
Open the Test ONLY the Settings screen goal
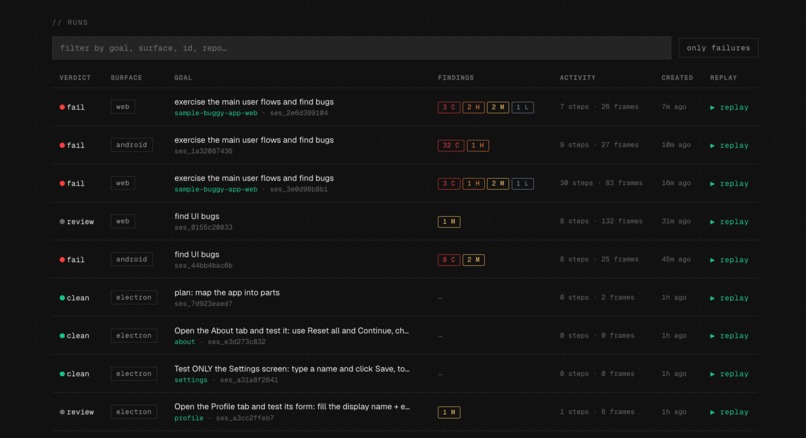click(291, 369)
